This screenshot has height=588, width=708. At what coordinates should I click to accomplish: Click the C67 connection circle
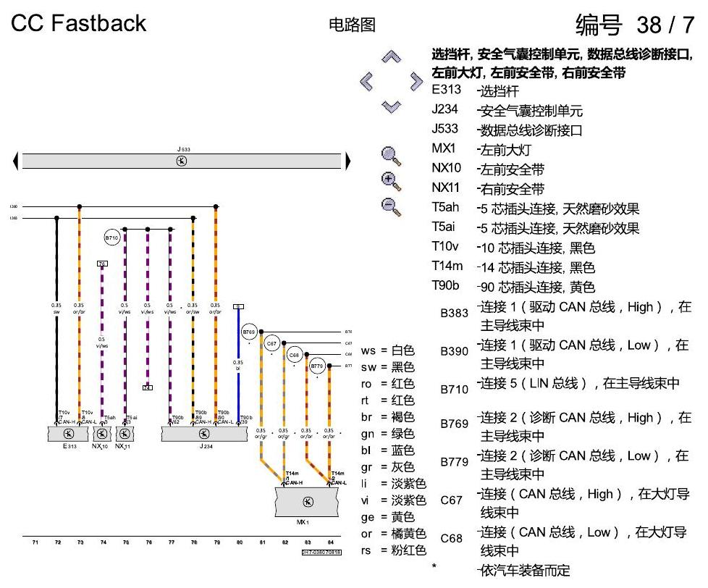[271, 343]
